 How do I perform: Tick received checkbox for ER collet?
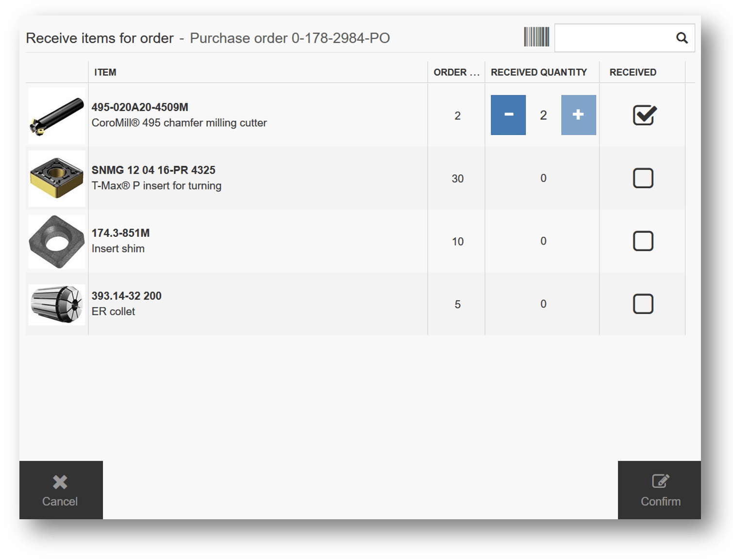[643, 304]
